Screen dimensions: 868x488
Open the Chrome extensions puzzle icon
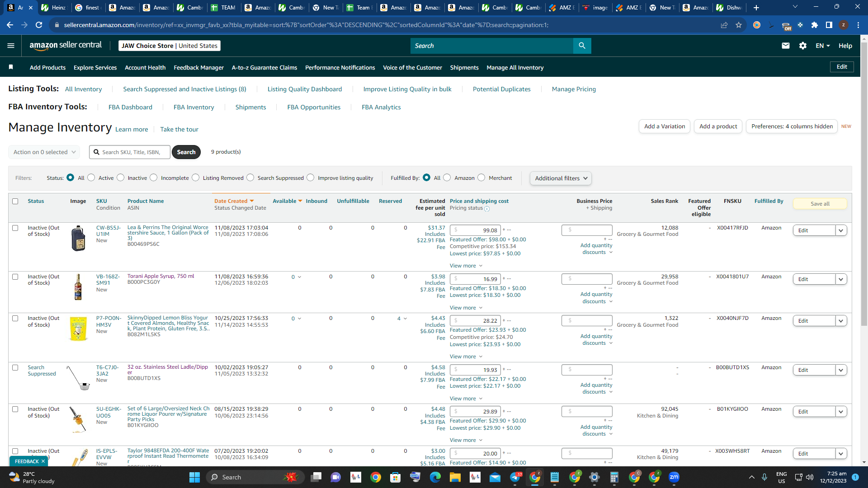point(815,25)
